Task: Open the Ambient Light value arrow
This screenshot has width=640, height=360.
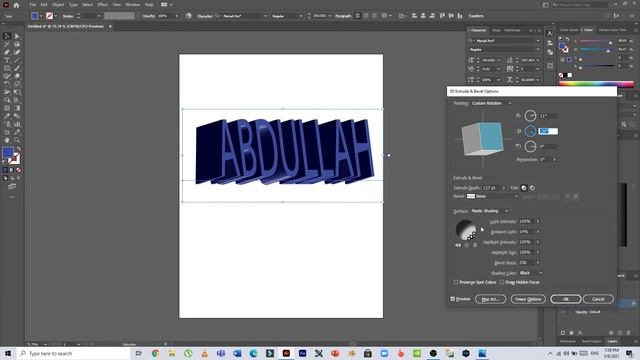Action: click(538, 232)
